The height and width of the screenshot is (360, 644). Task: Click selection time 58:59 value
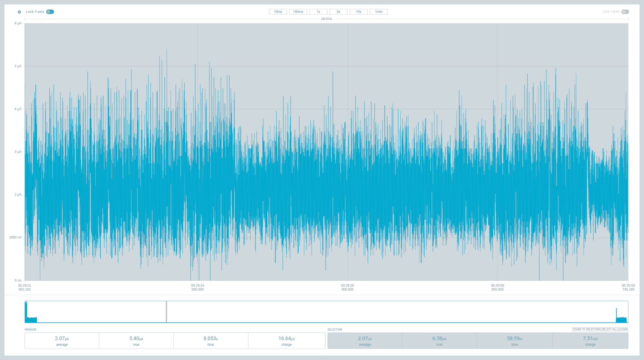tap(514, 339)
